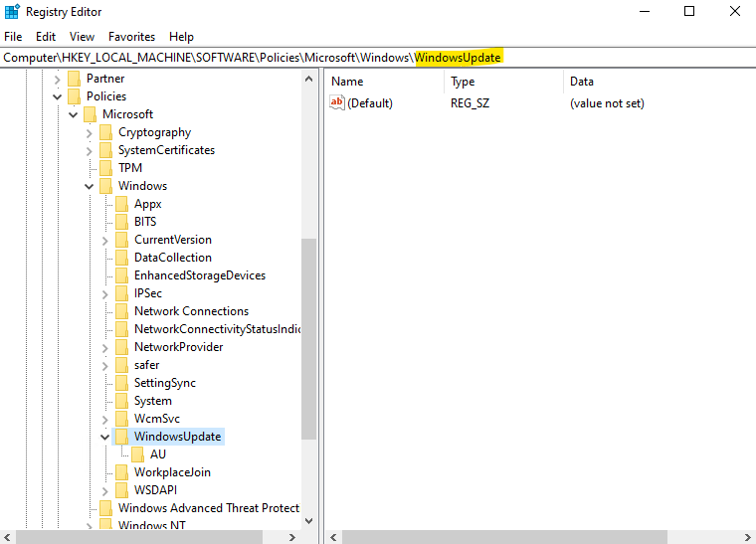Collapse the Microsoft key
The image size is (756, 544).
[x=74, y=114]
